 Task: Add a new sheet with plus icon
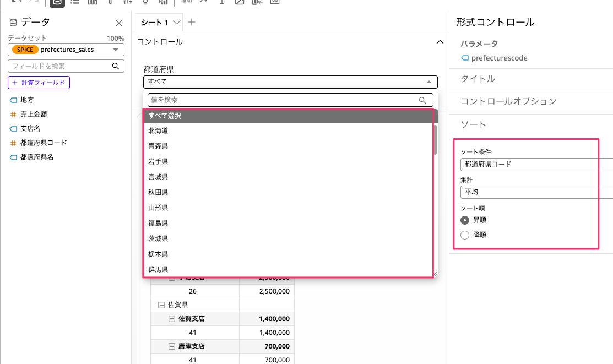[x=192, y=22]
